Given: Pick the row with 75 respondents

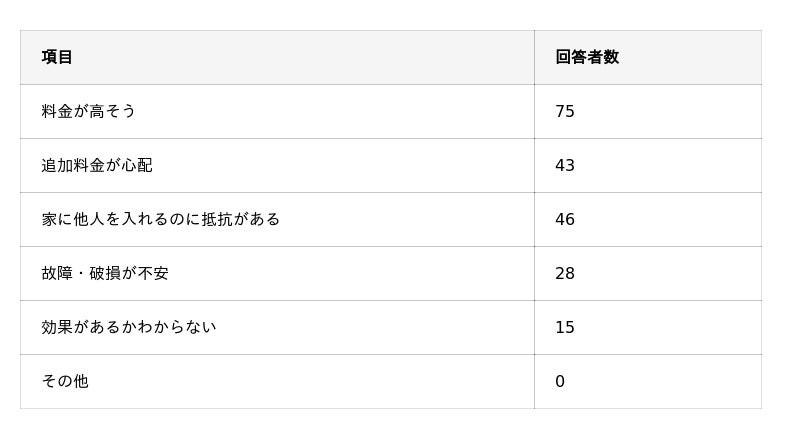Looking at the screenshot, I should [x=390, y=111].
